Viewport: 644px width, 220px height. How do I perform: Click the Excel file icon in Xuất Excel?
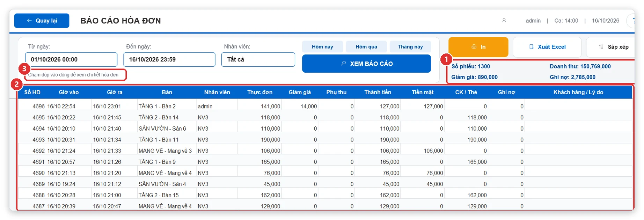point(532,47)
